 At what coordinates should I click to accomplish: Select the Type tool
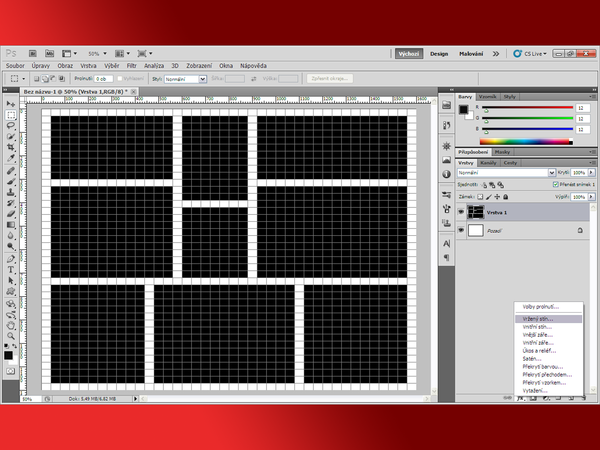pos(11,268)
